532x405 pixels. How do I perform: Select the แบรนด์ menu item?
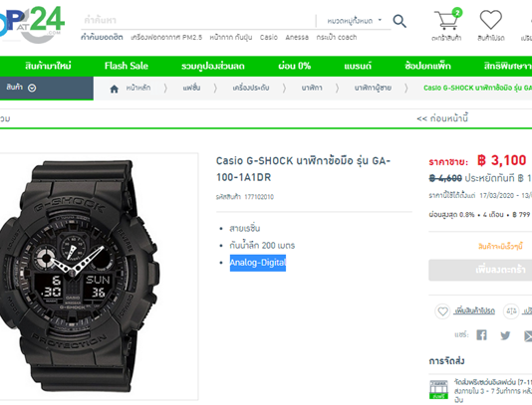tap(358, 66)
